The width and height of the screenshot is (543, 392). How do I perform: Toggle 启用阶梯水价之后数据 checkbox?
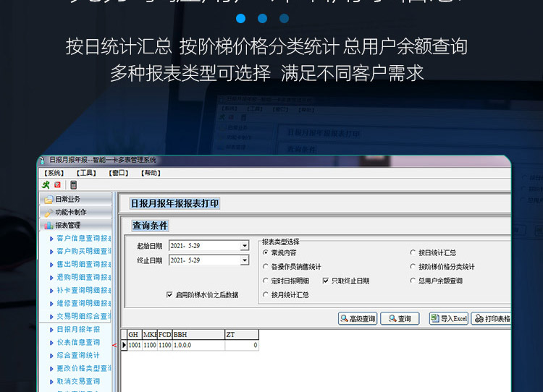[x=169, y=295]
